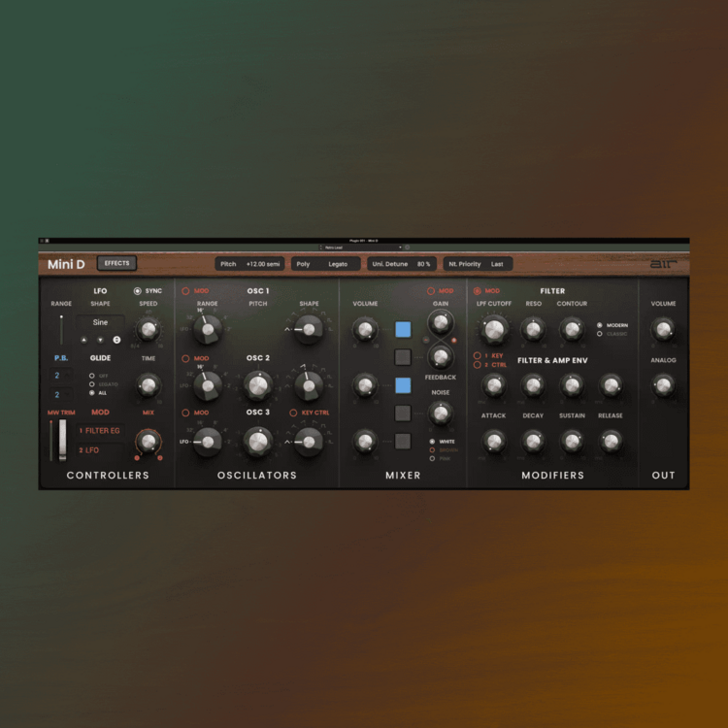This screenshot has height=728, width=728.
Task: Enable OSC 3 KEY CTRL
Action: 293,413
